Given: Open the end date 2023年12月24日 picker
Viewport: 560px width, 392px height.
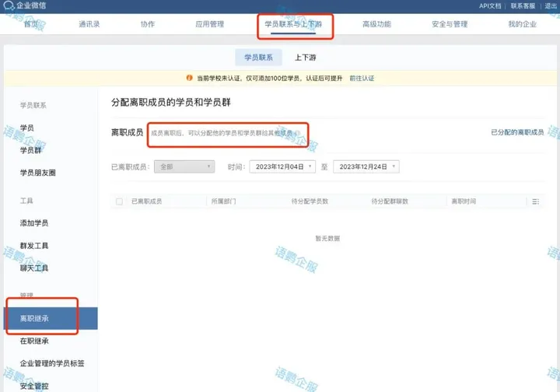Looking at the screenshot, I should pos(366,166).
